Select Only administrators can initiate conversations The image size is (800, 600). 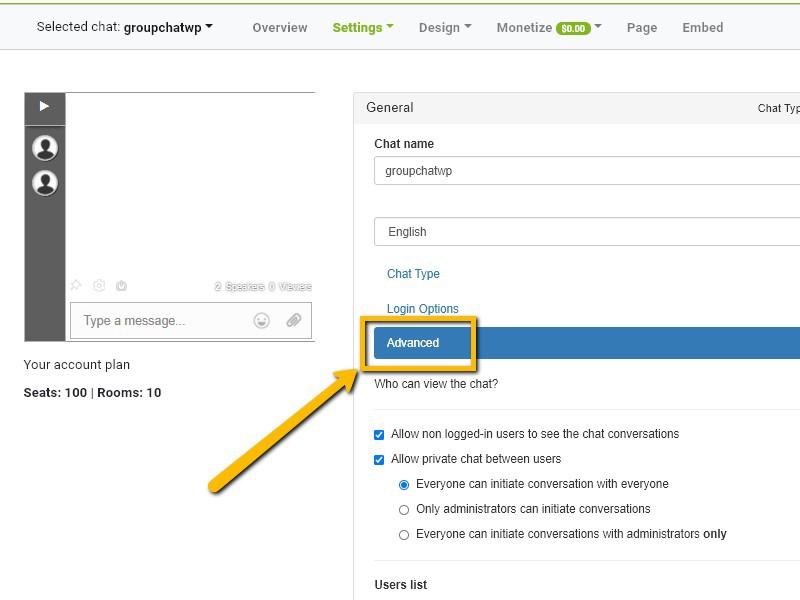click(x=404, y=510)
